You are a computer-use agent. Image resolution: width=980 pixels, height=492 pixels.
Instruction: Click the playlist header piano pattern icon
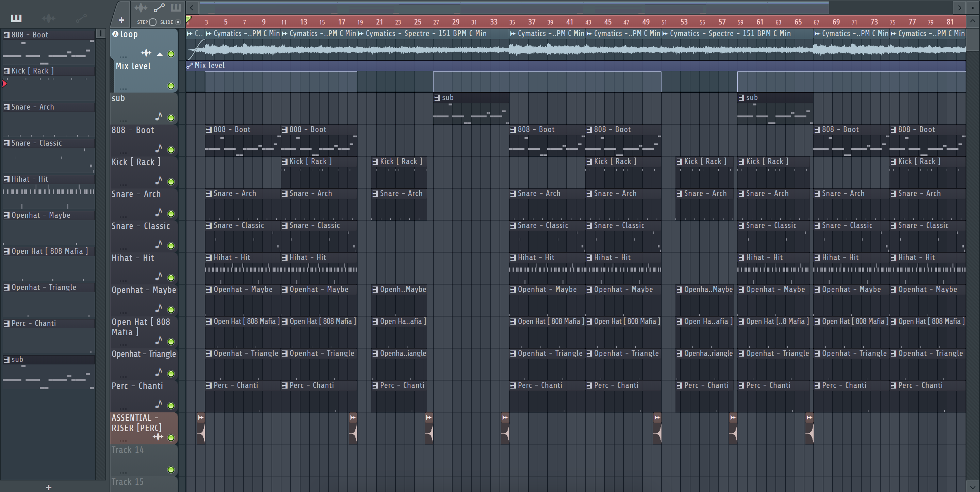click(x=176, y=7)
